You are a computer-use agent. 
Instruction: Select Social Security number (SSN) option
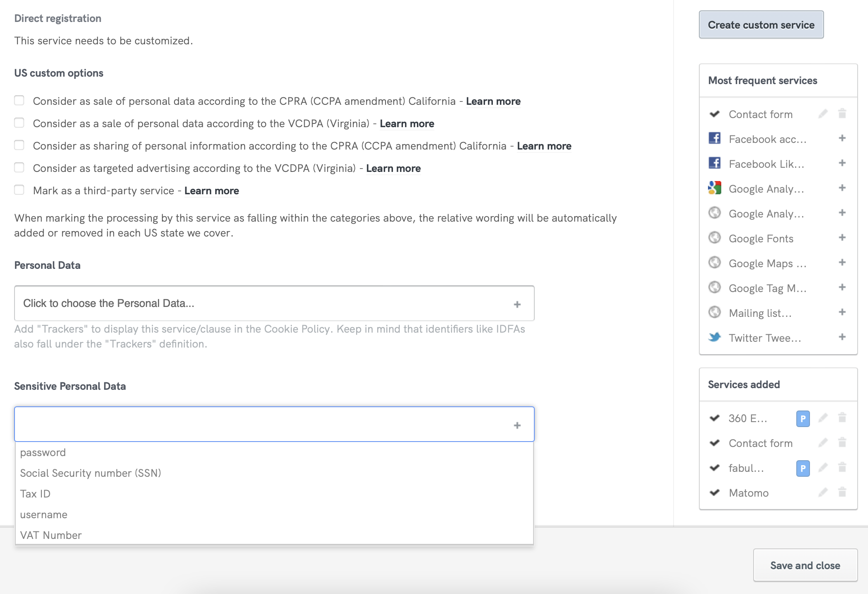[90, 473]
